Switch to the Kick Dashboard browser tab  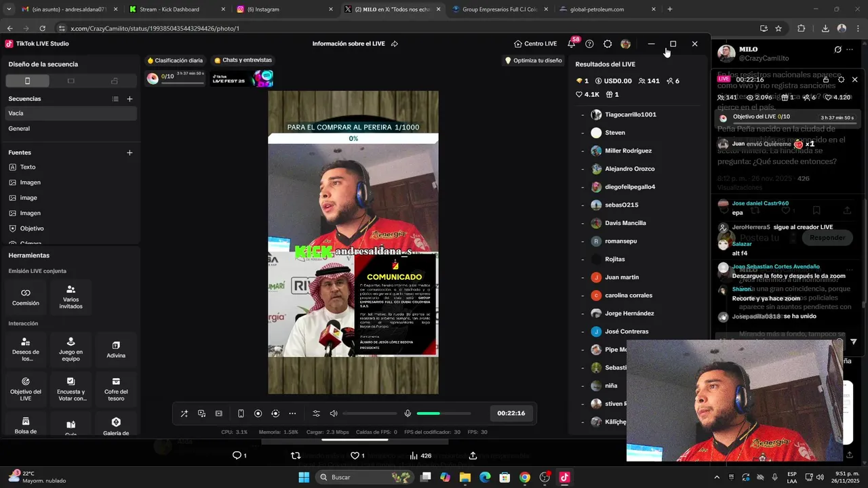177,9
